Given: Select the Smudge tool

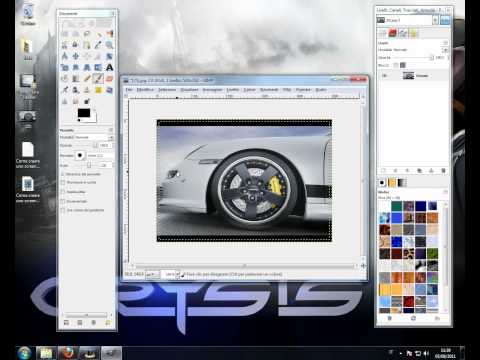Looking at the screenshot, I should click(x=76, y=101).
